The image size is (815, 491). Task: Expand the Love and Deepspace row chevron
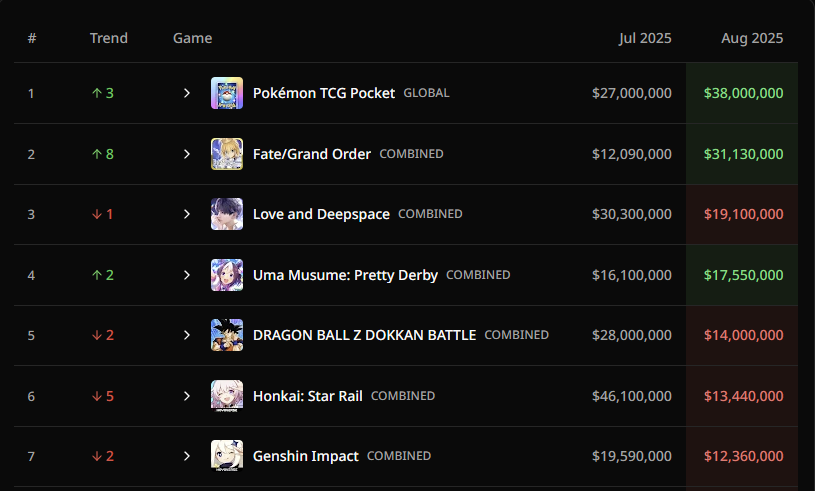tap(187, 214)
